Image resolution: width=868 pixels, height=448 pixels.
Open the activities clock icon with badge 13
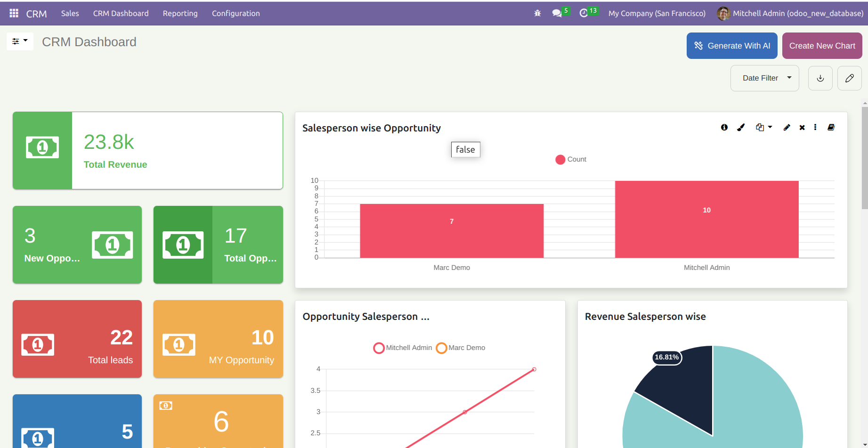pyautogui.click(x=584, y=13)
